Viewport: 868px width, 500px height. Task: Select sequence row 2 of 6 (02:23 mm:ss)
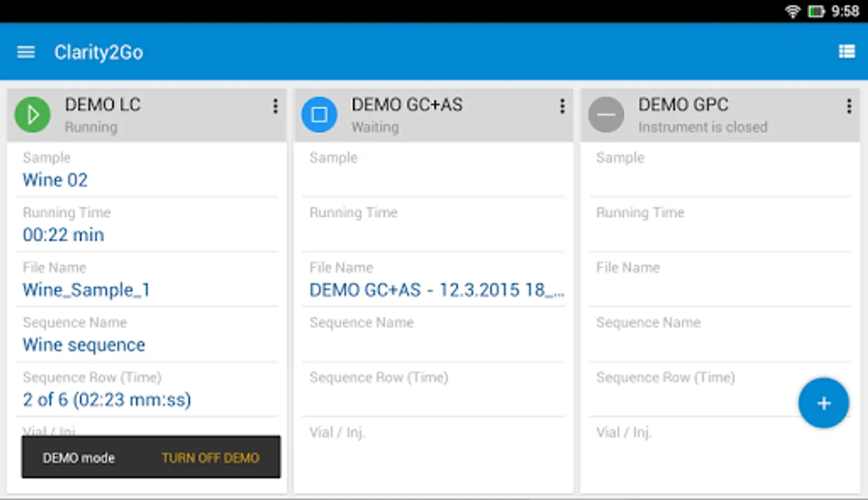(107, 400)
